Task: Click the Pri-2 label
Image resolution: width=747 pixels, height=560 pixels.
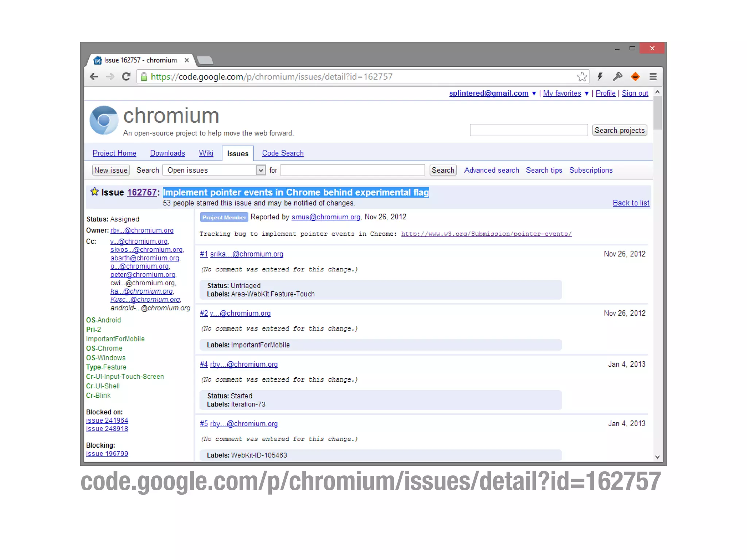Action: pos(93,330)
